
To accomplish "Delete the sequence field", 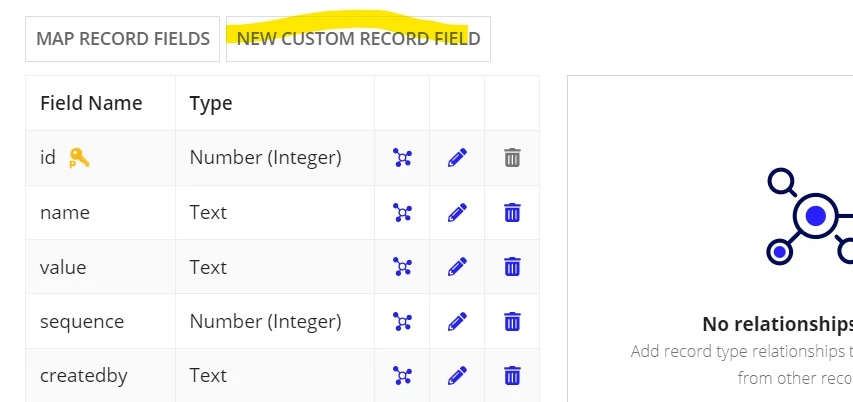I will [x=512, y=321].
